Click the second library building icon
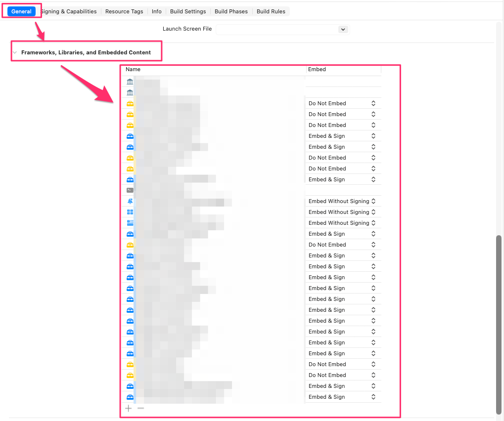Image resolution: width=504 pixels, height=421 pixels. 130,92
